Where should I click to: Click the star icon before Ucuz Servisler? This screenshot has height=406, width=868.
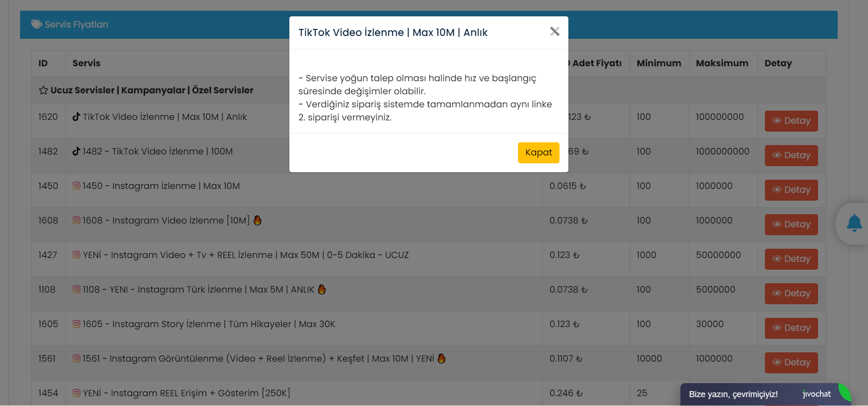point(43,90)
